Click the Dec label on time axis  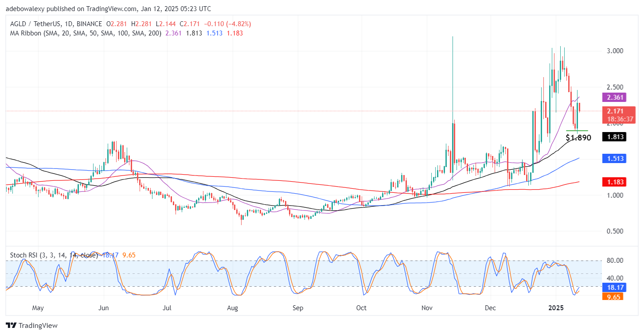[490, 308]
